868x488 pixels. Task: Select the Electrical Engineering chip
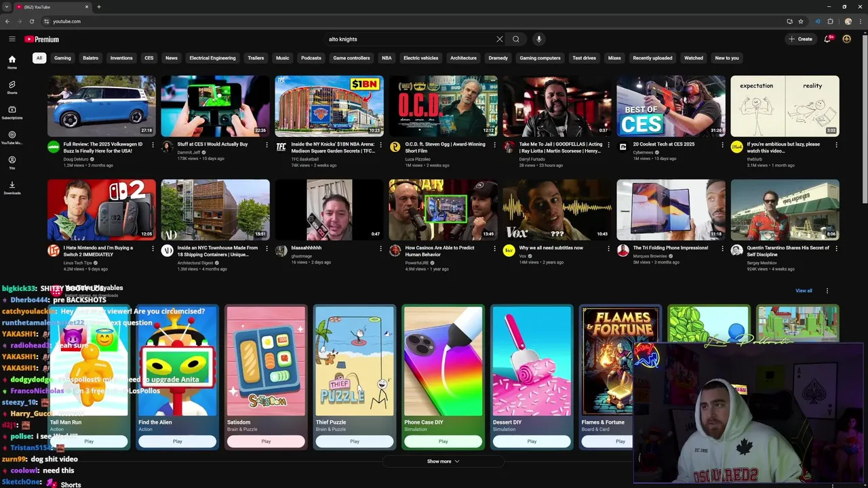[212, 58]
